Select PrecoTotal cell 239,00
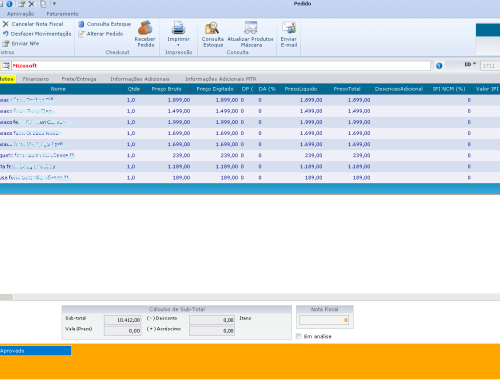The height and width of the screenshot is (380, 500). coord(347,155)
